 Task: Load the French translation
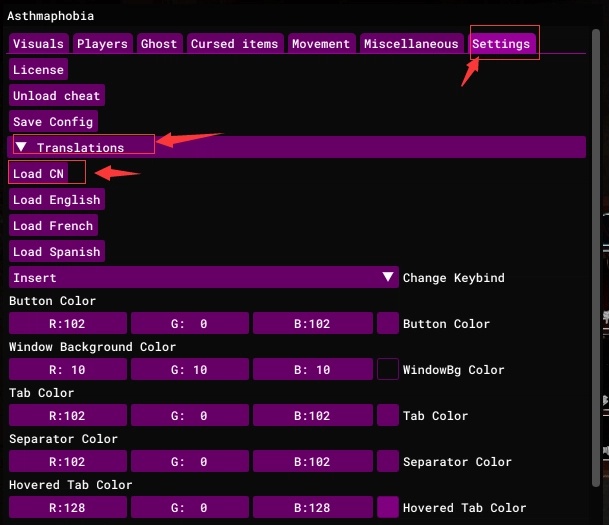(x=53, y=226)
